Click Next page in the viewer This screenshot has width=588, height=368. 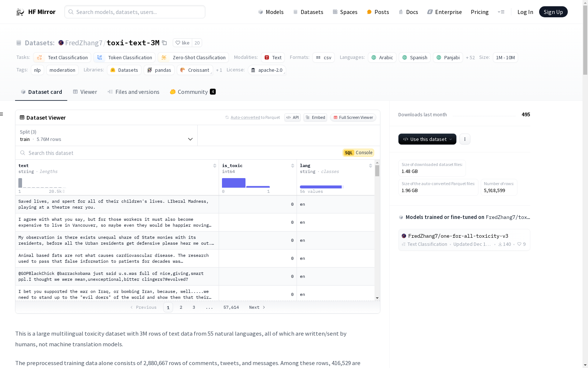pos(257,307)
